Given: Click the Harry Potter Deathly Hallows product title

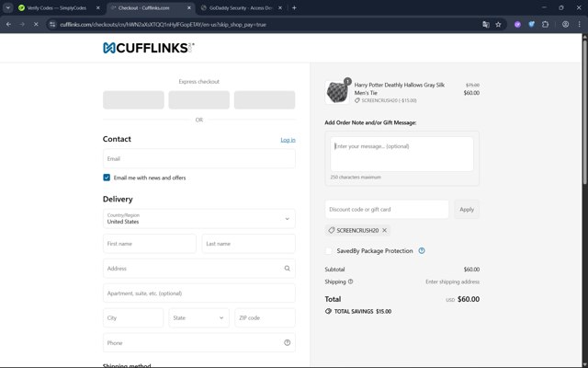Looking at the screenshot, I should click(400, 88).
